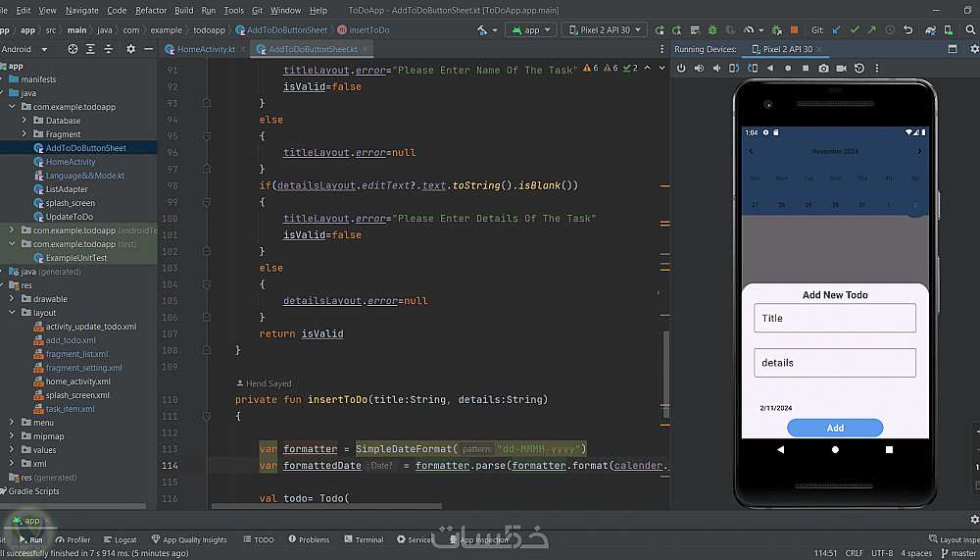
Task: Open Project panel settings gear
Action: (x=130, y=49)
